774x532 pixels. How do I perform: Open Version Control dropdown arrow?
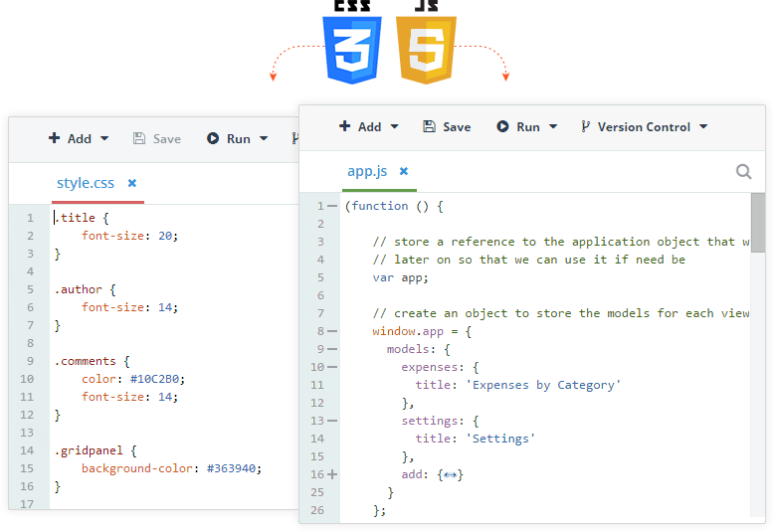coord(703,127)
